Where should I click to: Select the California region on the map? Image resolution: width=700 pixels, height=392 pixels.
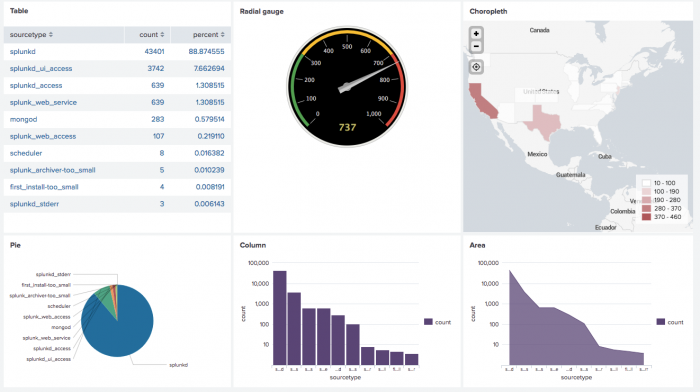click(x=482, y=101)
